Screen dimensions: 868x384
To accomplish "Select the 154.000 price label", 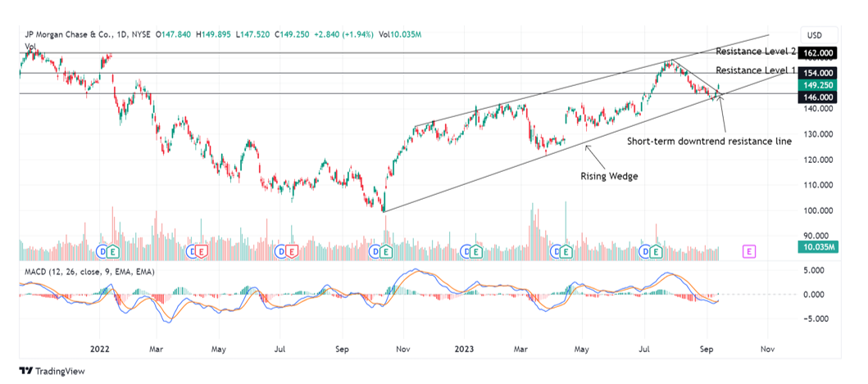I will pos(818,73).
